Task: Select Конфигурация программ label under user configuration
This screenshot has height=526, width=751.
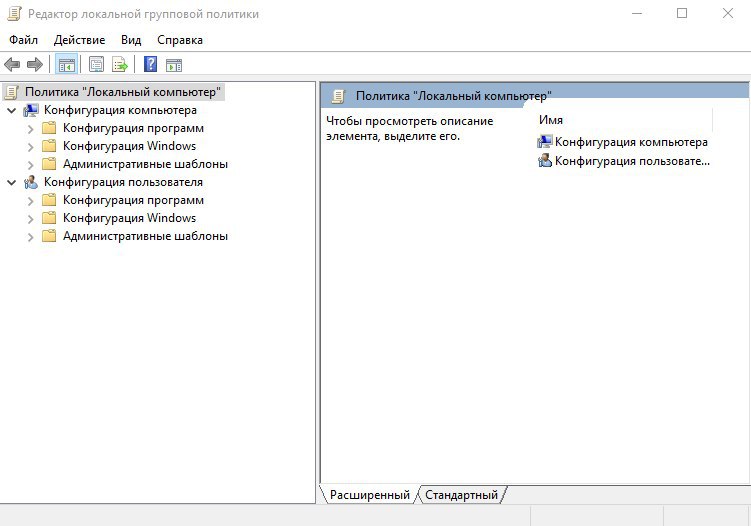Action: [133, 200]
